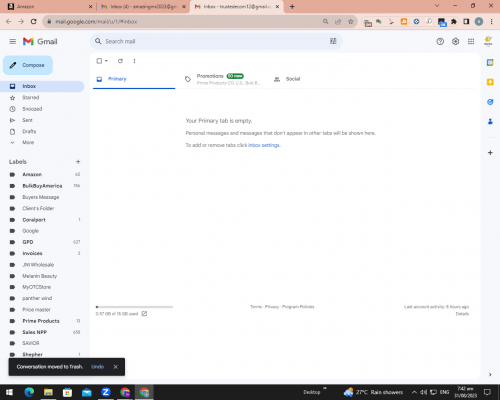Open search options filter icon in search bar
500x400 pixels.
pos(333,41)
